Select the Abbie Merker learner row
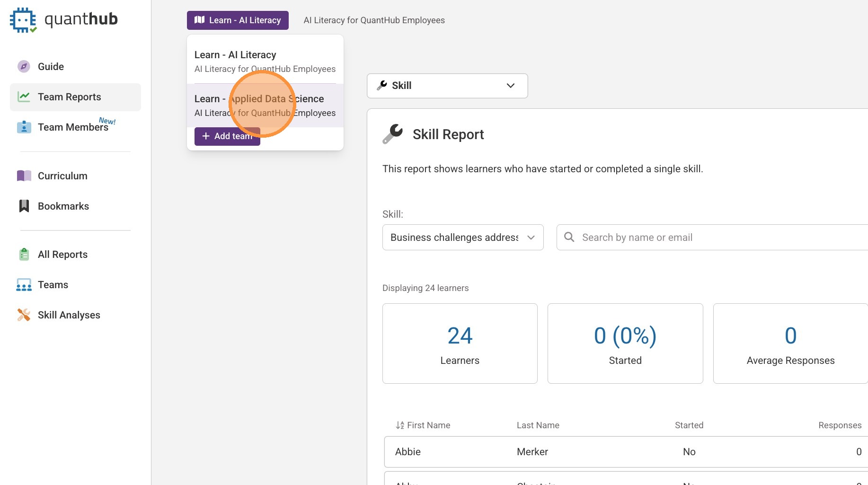Screen dimensions: 868x485 point(625,452)
